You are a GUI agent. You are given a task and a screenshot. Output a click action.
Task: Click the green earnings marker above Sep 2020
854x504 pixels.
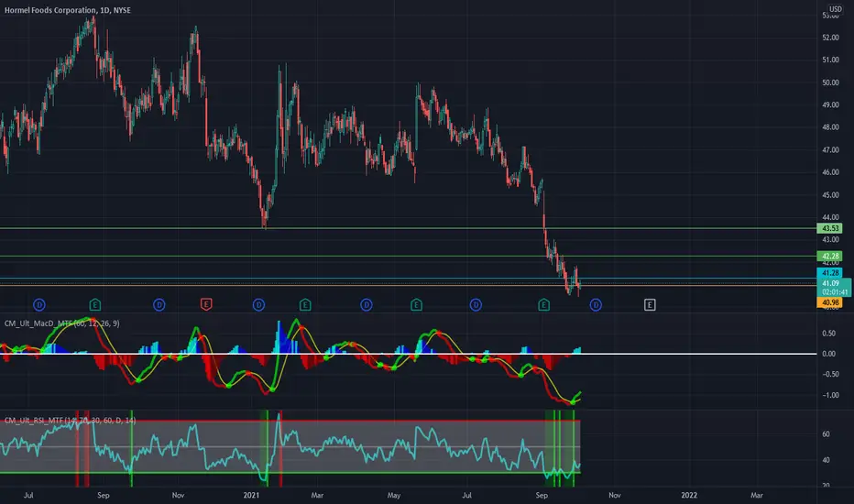click(94, 305)
